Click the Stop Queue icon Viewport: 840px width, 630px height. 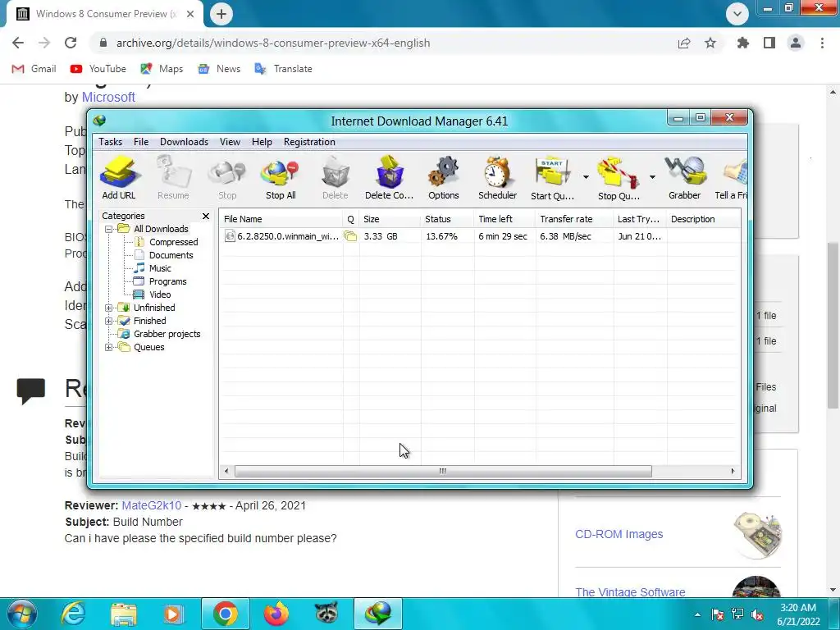[x=619, y=177]
